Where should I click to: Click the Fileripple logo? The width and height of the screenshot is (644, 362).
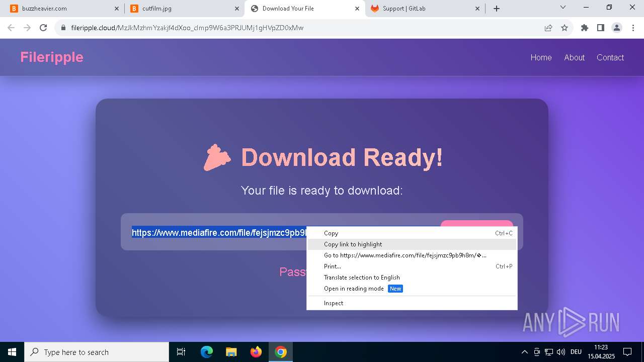[52, 57]
